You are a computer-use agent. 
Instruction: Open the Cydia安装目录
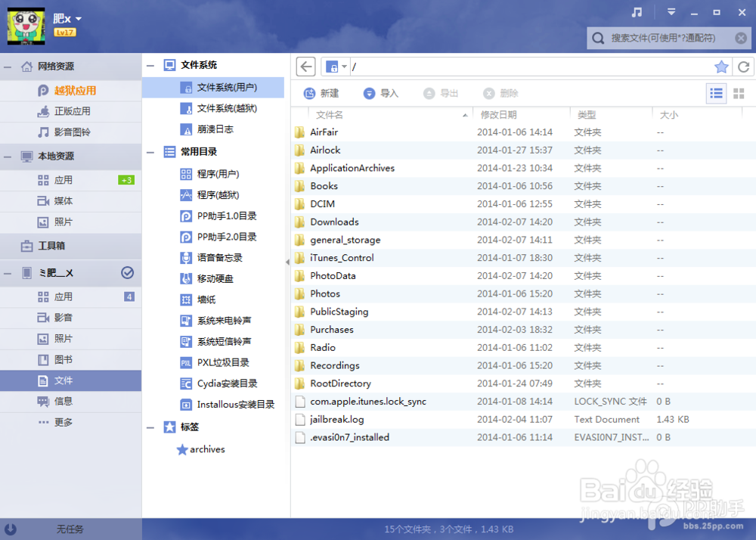[x=213, y=383]
